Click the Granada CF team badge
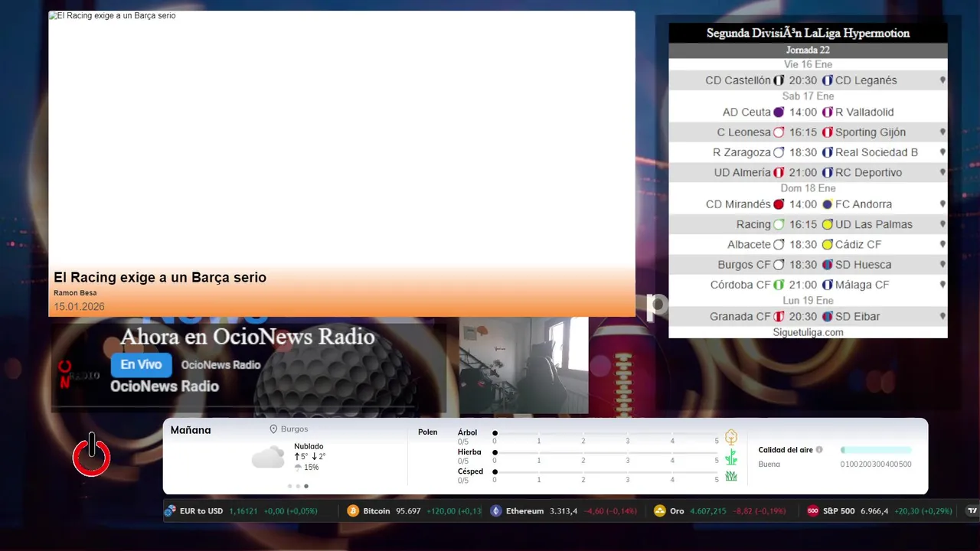Viewport: 980px width, 551px height. pos(779,317)
